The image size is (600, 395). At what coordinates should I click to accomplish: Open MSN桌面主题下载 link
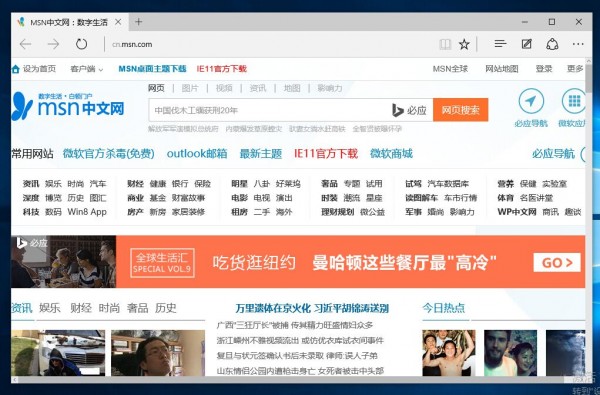tap(152, 69)
